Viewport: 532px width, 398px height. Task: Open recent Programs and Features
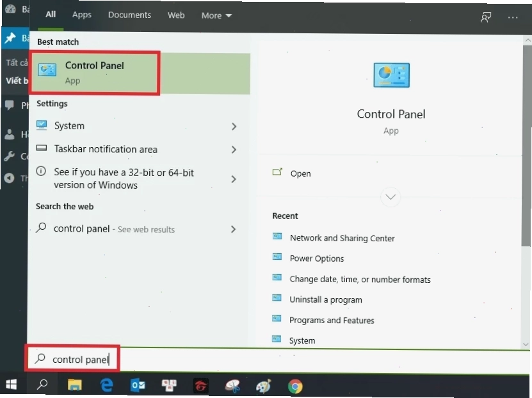(332, 321)
